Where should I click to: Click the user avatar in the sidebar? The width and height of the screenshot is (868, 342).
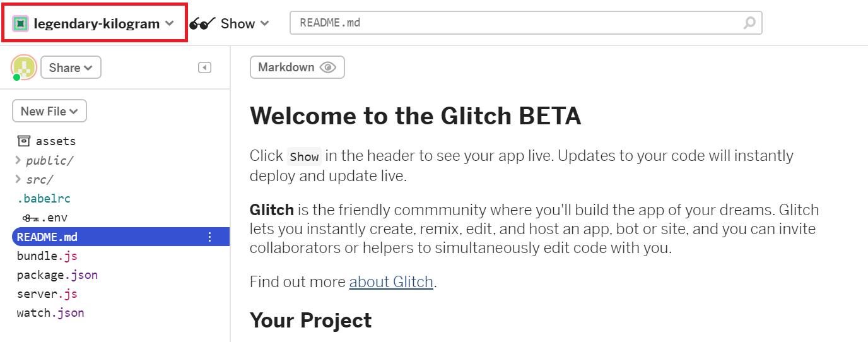click(24, 68)
